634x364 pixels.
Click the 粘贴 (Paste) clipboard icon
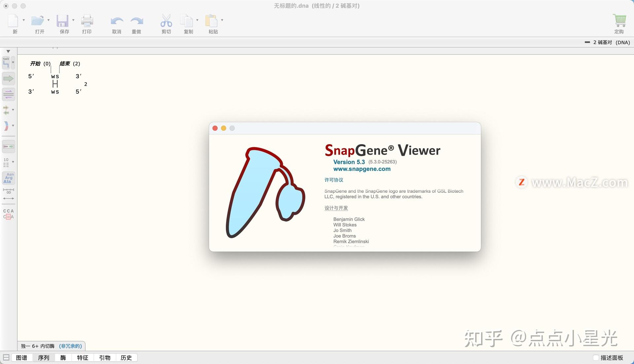[211, 20]
